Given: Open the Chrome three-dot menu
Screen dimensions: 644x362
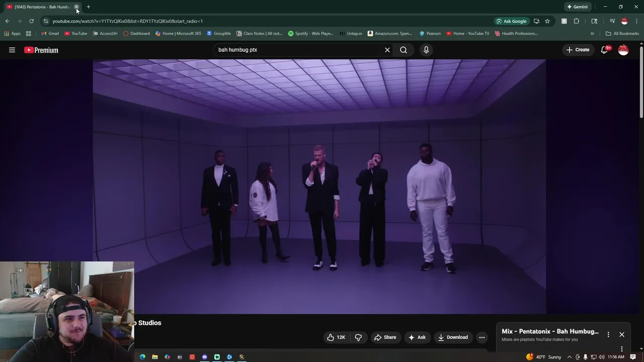Looking at the screenshot, I should point(636,21).
